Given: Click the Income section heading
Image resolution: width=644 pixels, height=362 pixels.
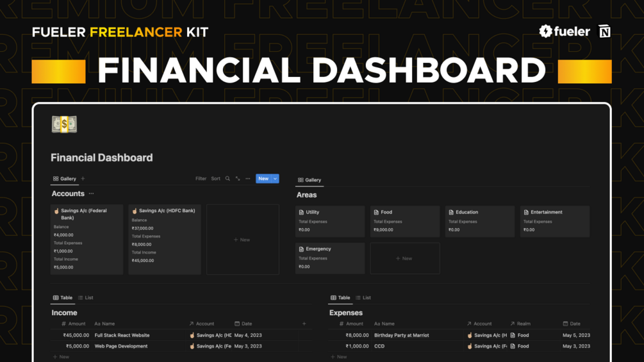Looking at the screenshot, I should [x=64, y=313].
